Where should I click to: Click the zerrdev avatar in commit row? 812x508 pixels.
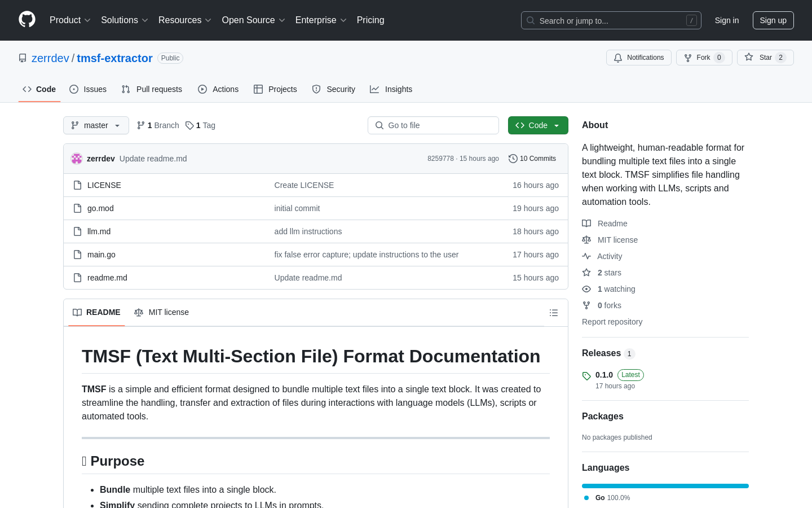pyautogui.click(x=77, y=159)
